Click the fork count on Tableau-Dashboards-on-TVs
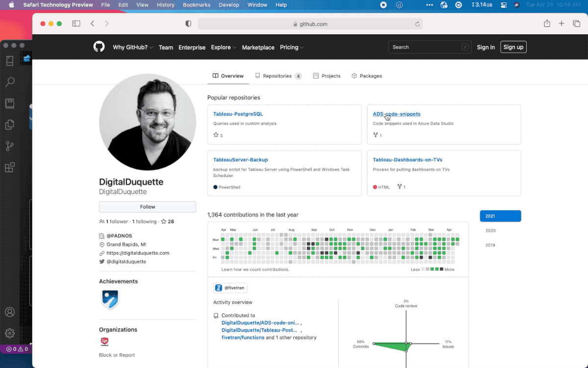588x368 pixels. [x=401, y=187]
